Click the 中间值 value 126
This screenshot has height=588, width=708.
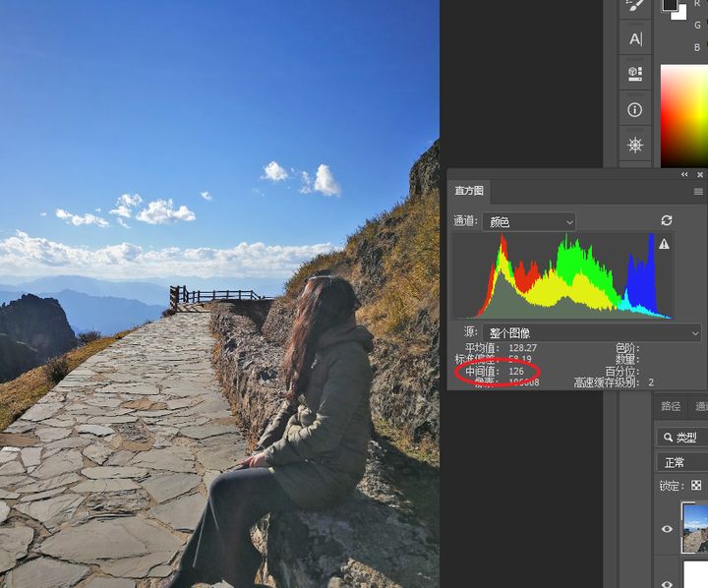[516, 372]
